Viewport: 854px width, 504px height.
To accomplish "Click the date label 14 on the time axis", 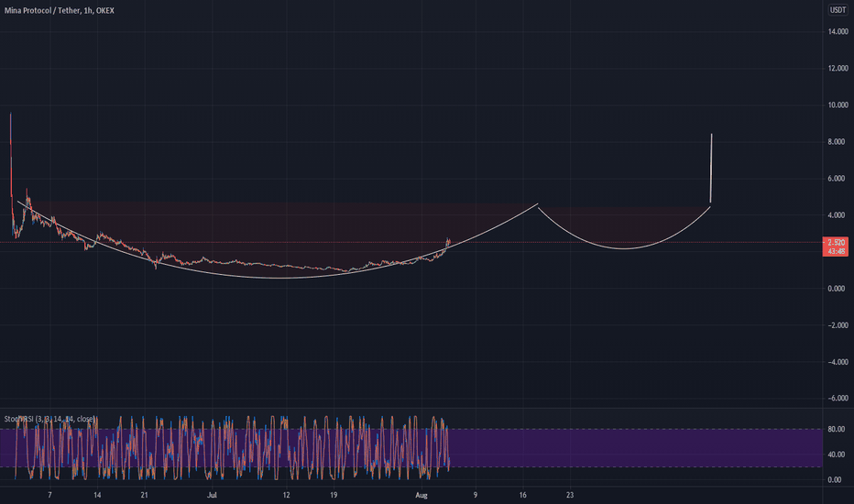I will click(x=97, y=495).
